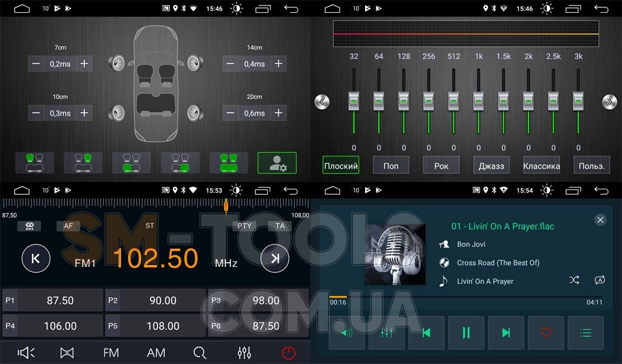The image size is (622, 364).
Task: Enable shuffle in the music player
Action: (574, 280)
